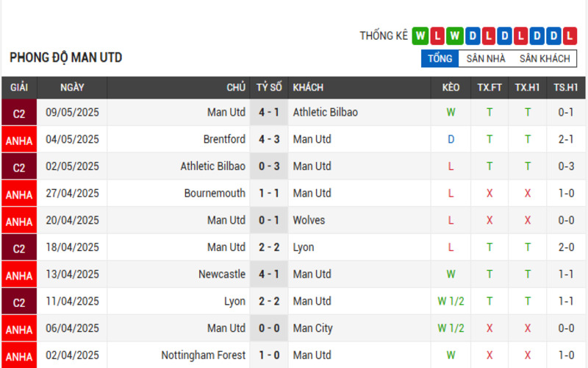Click the last red L form badge
Screen dimensions: 588x368
pos(569,36)
